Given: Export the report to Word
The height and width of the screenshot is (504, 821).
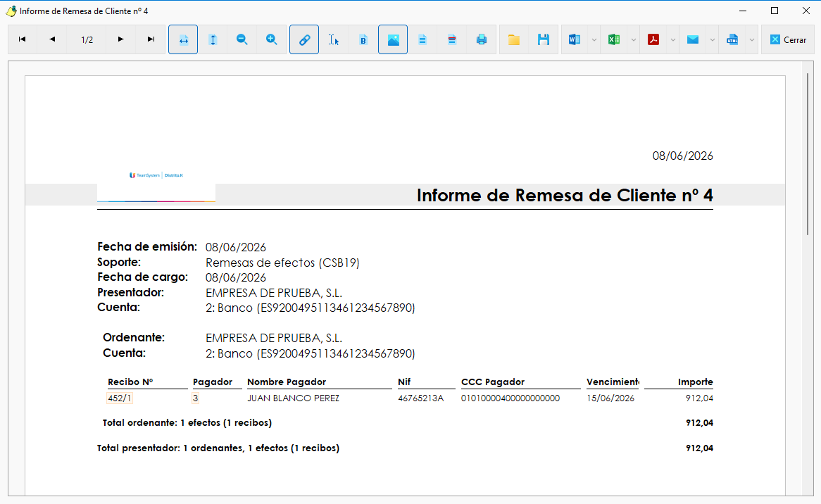Looking at the screenshot, I should click(x=575, y=39).
